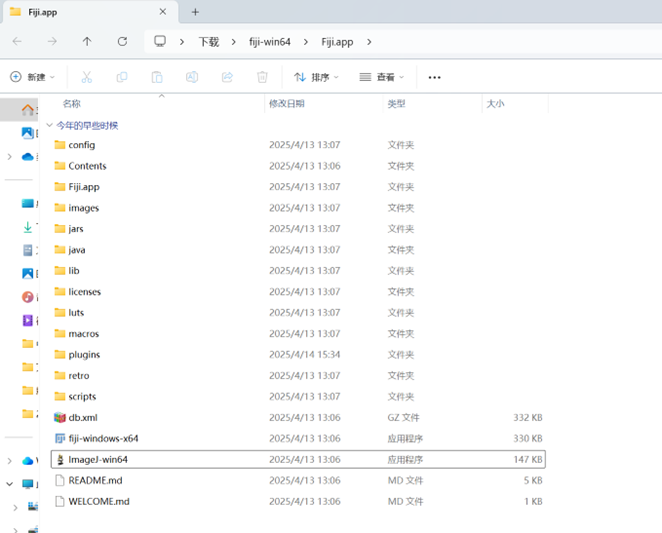Select the scripts folder name
662x533 pixels.
point(82,397)
